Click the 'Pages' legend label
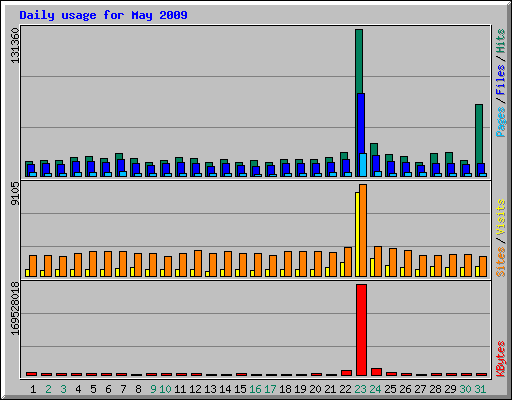 pos(500,122)
